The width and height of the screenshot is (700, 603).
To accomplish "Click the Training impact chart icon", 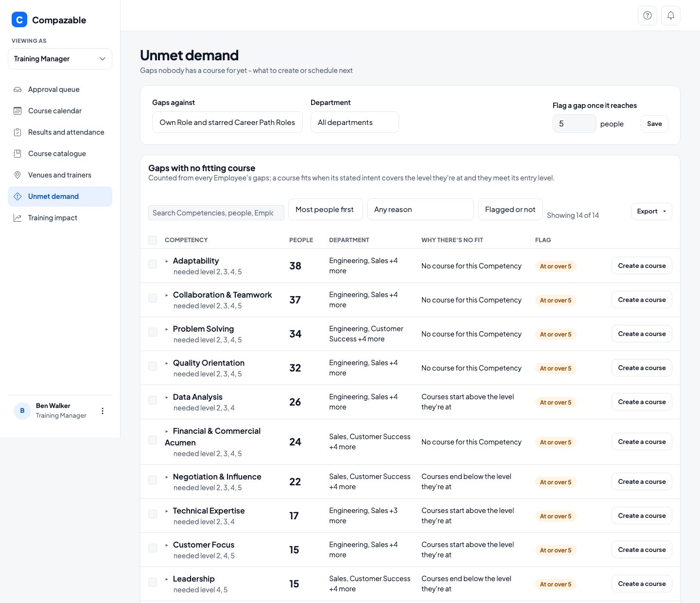I will tap(17, 218).
